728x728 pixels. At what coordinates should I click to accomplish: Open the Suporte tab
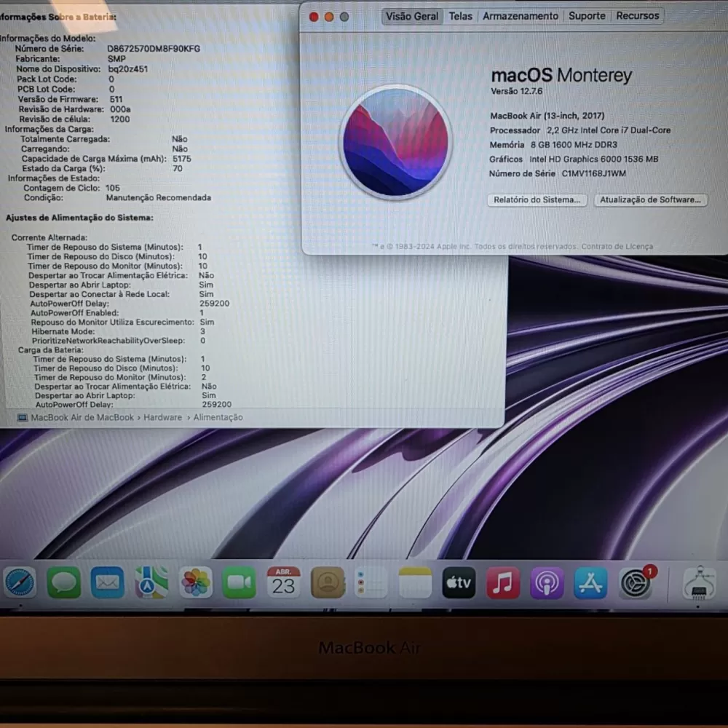coord(587,16)
